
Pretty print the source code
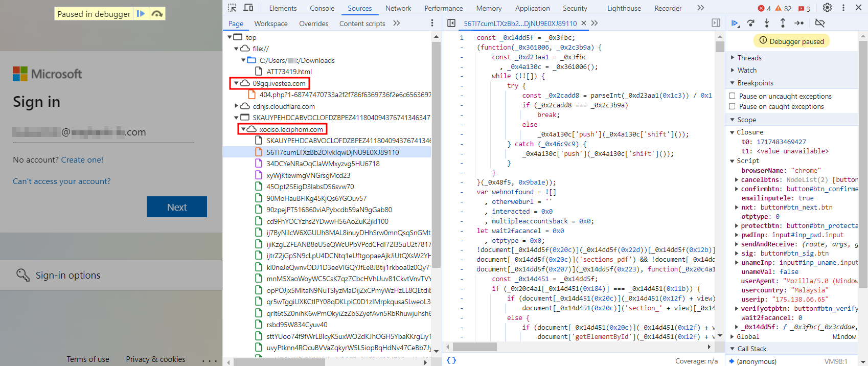(451, 360)
